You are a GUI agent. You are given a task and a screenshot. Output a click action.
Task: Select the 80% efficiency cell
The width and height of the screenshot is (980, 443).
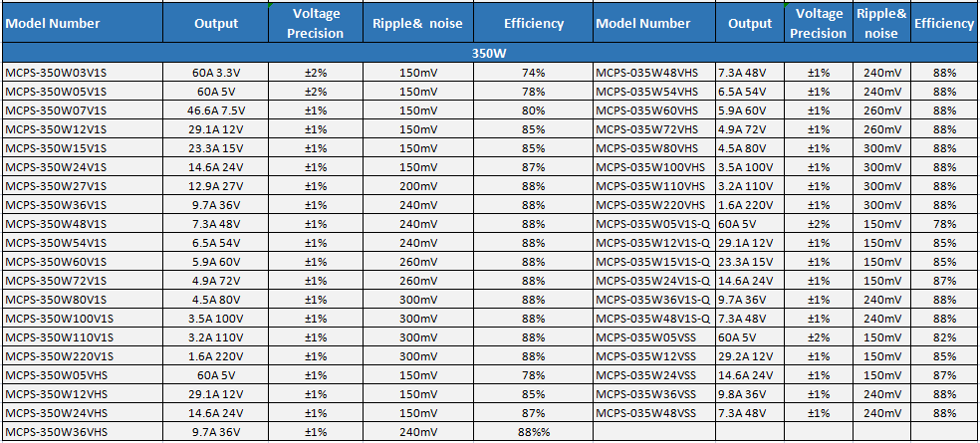pos(534,111)
